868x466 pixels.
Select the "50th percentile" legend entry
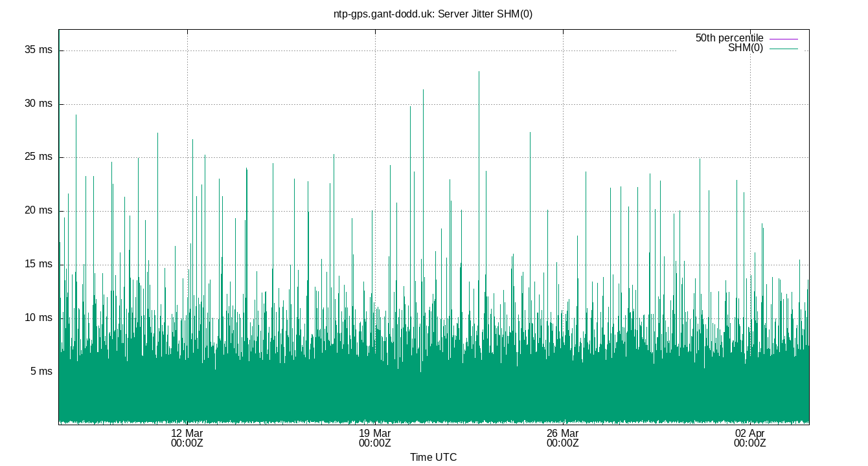click(x=729, y=38)
